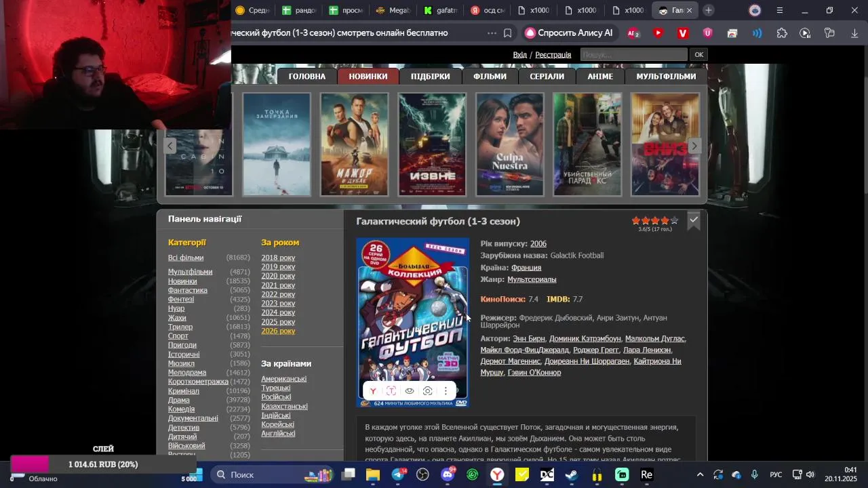Open the Комедія category

(181, 409)
